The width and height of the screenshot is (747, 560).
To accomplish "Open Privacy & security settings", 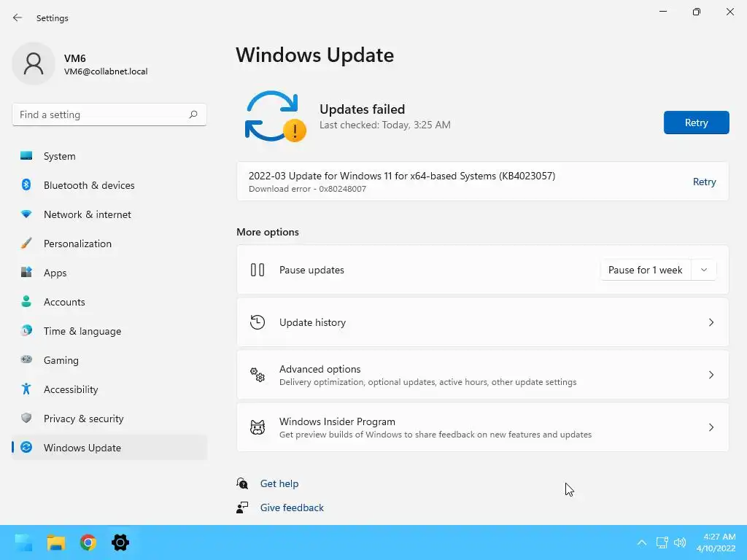I will coord(109,418).
